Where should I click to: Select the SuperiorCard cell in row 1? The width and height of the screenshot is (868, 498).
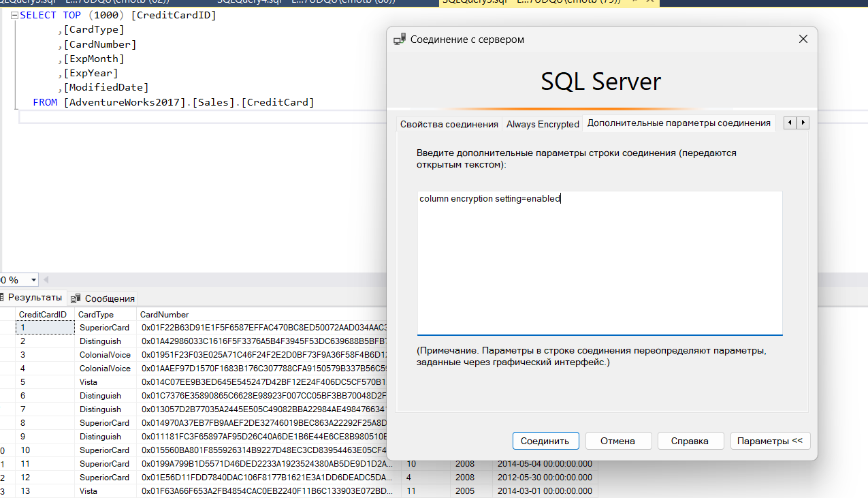tap(105, 328)
